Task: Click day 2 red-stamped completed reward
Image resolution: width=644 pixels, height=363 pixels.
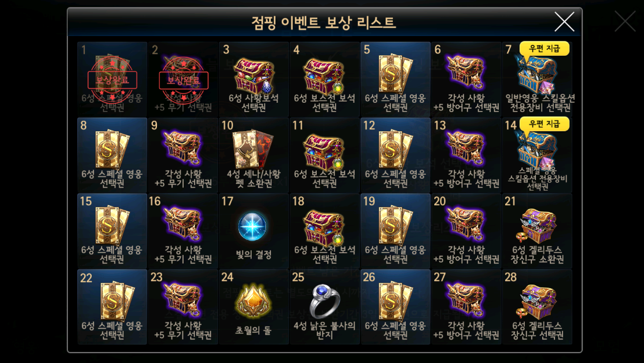Action: pos(183,79)
